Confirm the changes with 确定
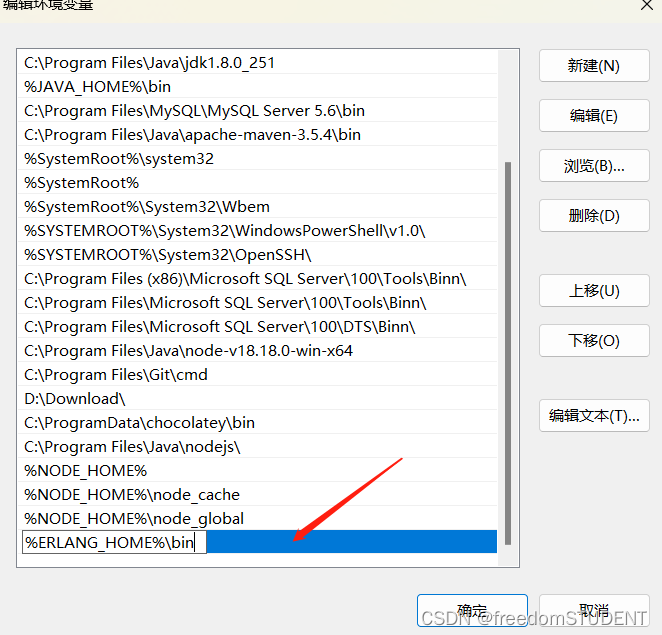The image size is (662, 635). (471, 611)
